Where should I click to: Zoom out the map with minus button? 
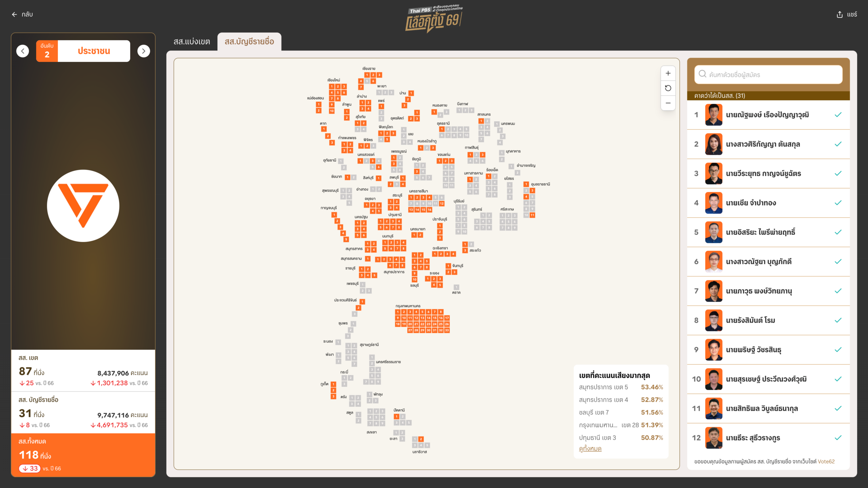coord(668,103)
